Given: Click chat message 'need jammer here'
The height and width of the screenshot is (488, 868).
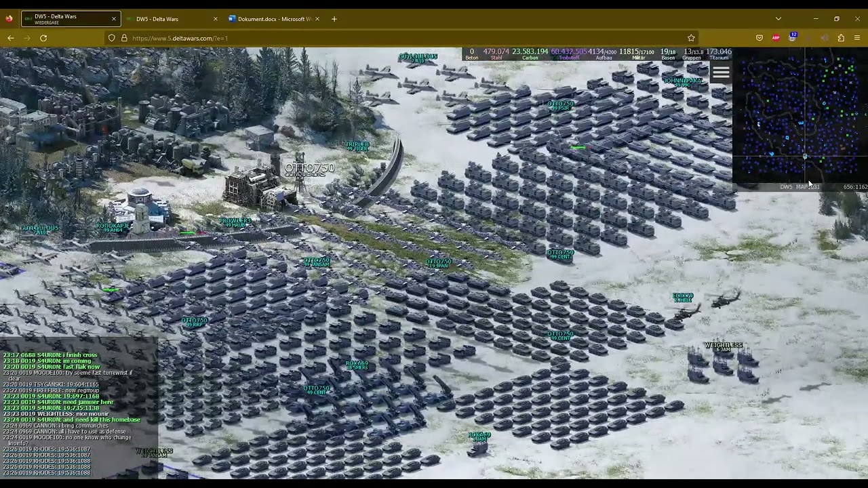Looking at the screenshot, I should [88, 402].
